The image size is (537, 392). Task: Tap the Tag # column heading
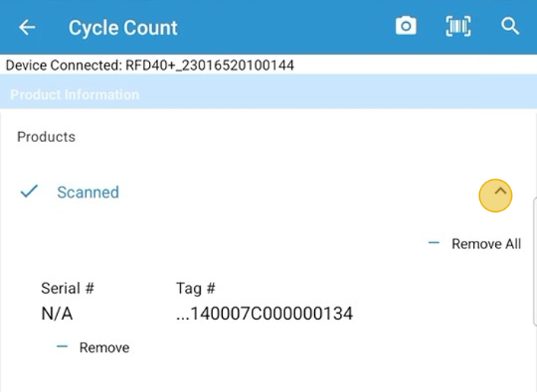[195, 288]
